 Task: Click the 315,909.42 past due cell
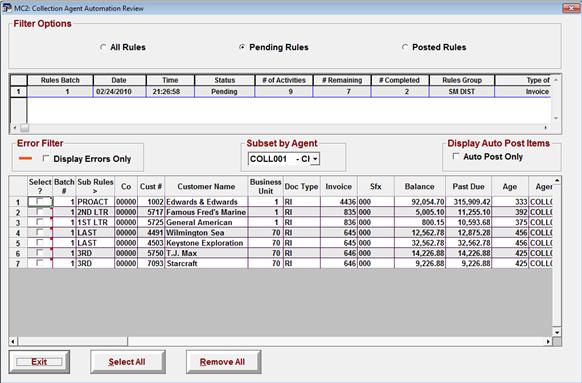[468, 202]
